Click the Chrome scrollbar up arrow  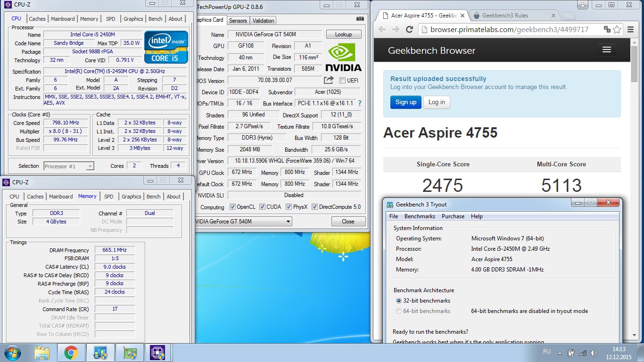pyautogui.click(x=634, y=42)
